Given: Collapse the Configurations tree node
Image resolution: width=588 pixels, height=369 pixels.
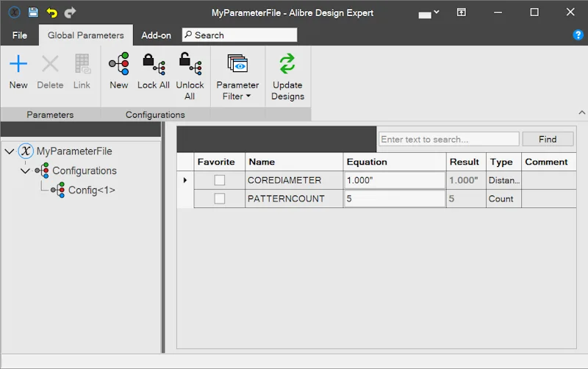Looking at the screenshot, I should pyautogui.click(x=25, y=171).
